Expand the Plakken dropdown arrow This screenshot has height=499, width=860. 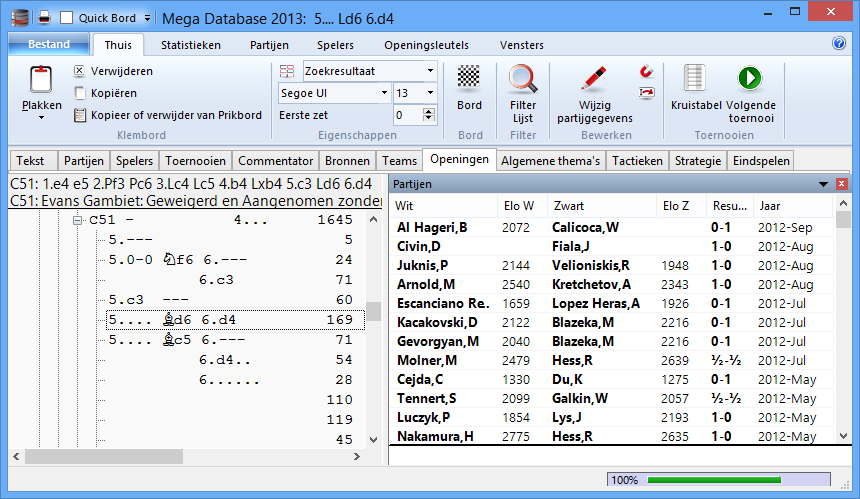click(x=41, y=117)
